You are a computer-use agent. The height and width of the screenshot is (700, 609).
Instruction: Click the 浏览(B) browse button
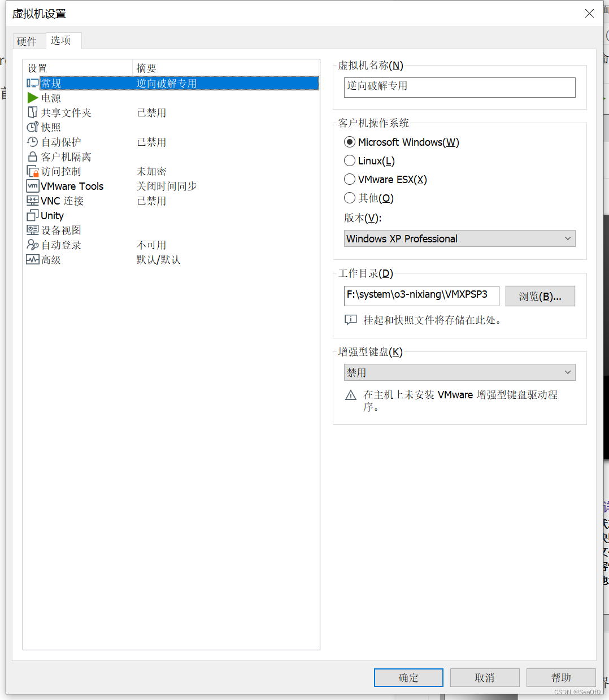(x=540, y=295)
